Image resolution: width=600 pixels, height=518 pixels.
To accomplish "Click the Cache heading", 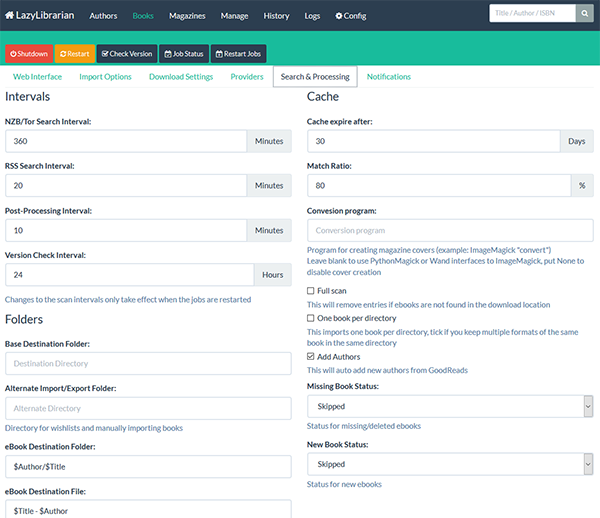I will click(x=323, y=96).
